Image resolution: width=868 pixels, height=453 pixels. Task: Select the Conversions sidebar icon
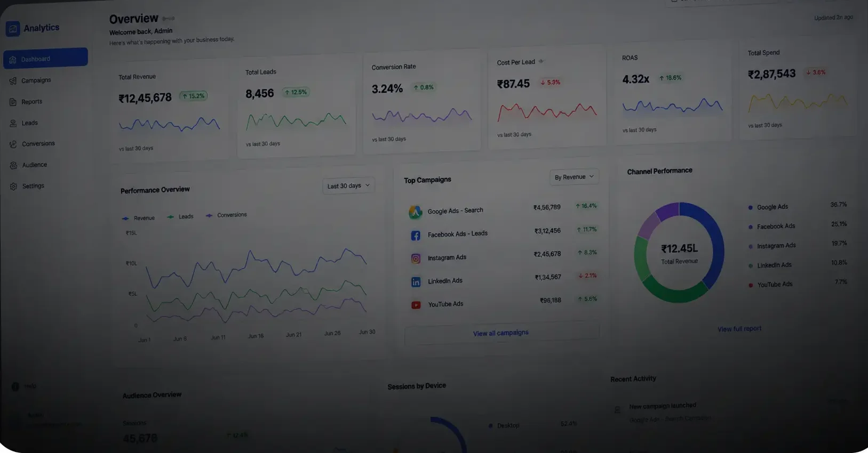click(13, 144)
